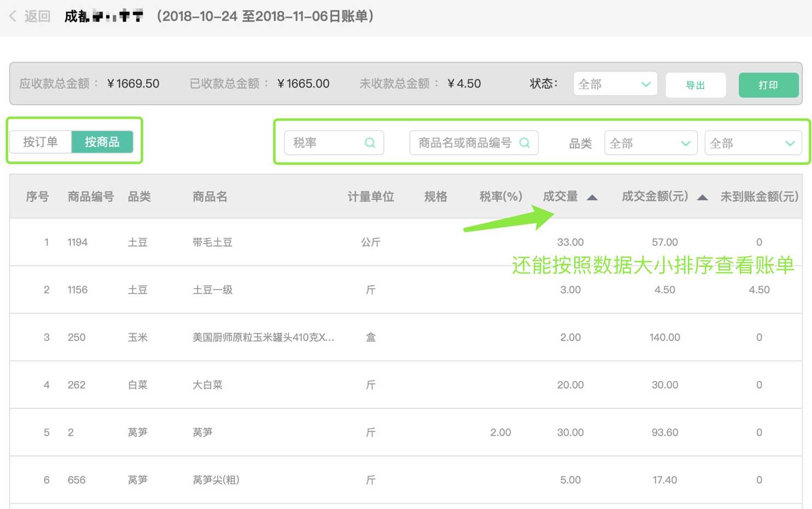Focus the 商品名或商品编号 search field
812x509 pixels.
465,143
